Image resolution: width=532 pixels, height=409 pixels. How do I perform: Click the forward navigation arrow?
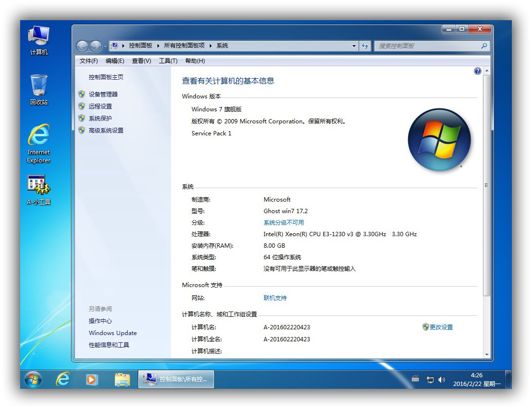96,46
